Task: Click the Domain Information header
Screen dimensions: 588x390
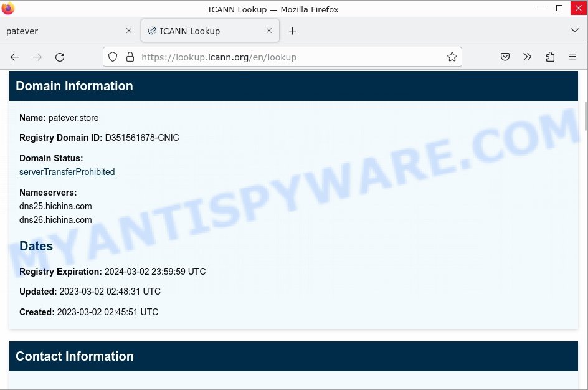Action: (293, 86)
